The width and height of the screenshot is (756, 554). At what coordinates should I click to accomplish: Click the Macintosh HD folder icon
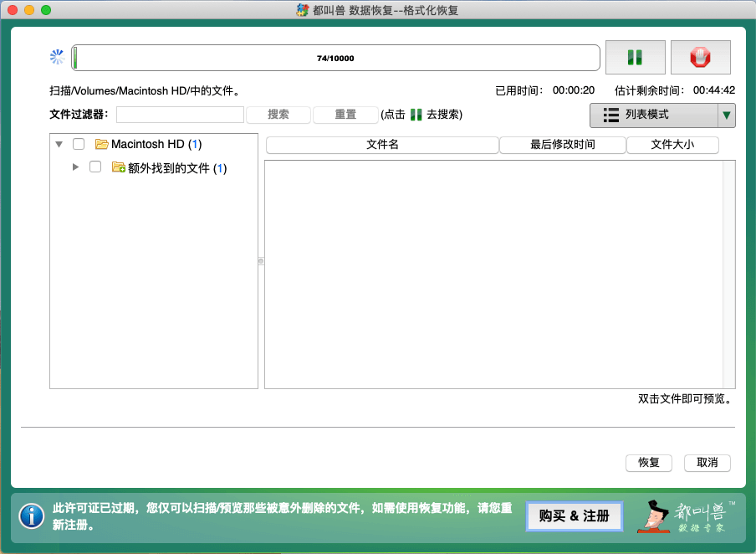[x=101, y=144]
